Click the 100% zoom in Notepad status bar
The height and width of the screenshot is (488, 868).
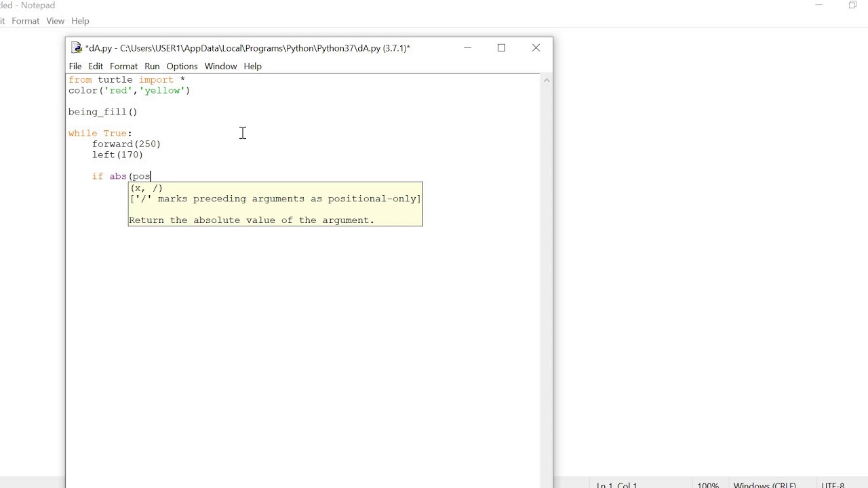pos(708,485)
